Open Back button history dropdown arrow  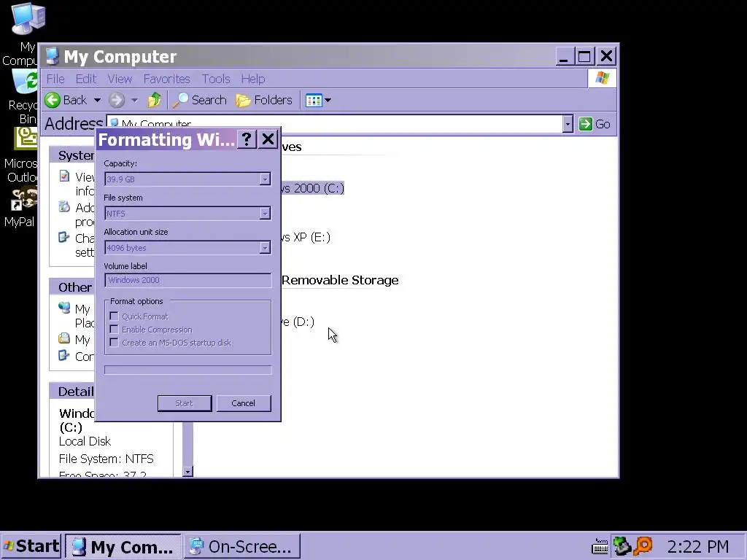coord(97,100)
